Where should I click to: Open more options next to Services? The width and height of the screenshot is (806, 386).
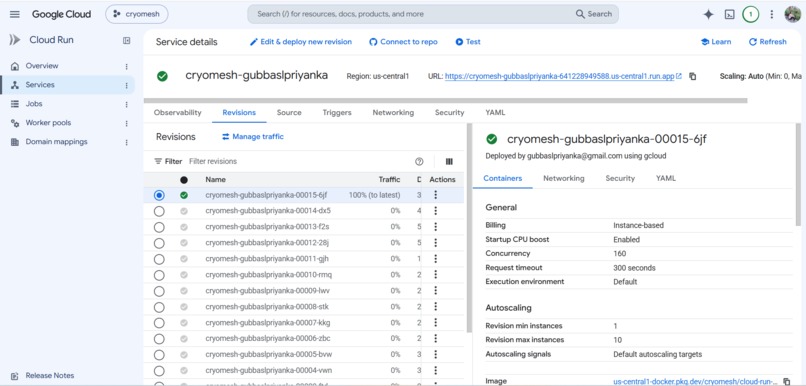tap(126, 85)
